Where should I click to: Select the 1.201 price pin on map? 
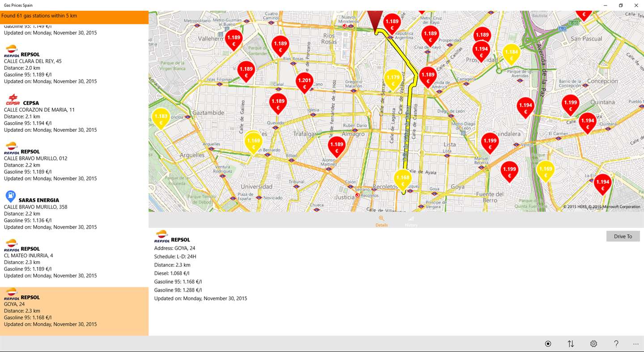point(304,83)
